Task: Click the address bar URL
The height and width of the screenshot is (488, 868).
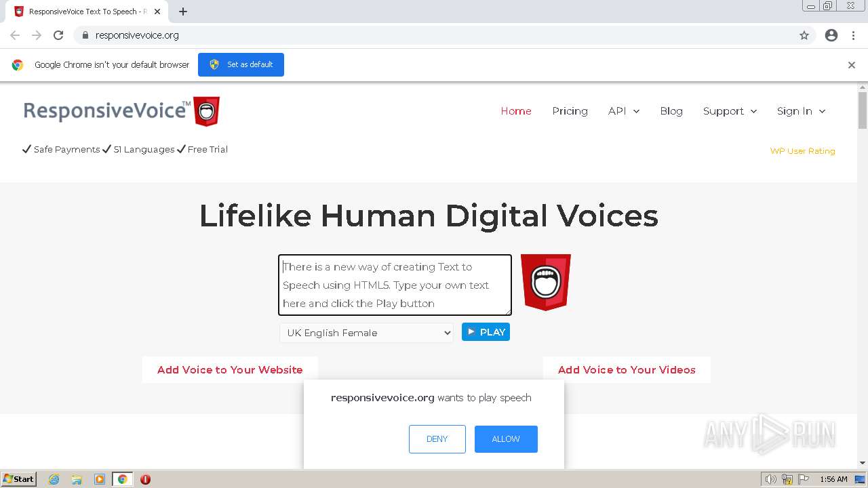Action: coord(137,35)
